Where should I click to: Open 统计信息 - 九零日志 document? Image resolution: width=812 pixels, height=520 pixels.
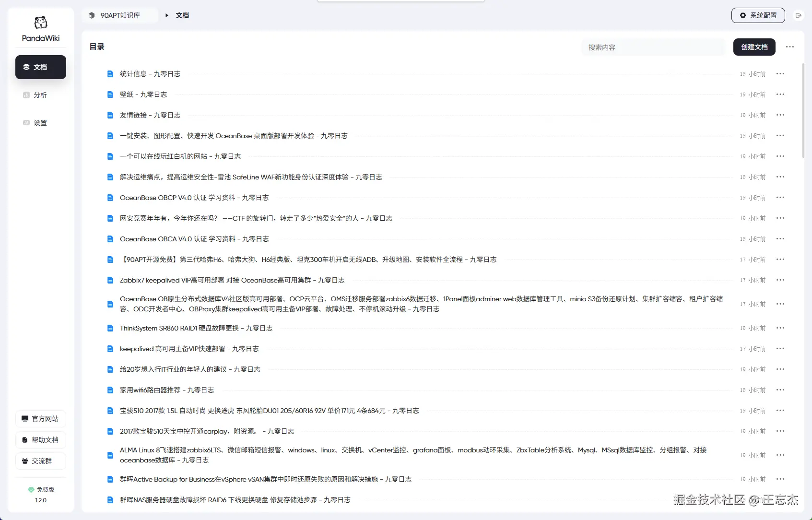click(150, 74)
